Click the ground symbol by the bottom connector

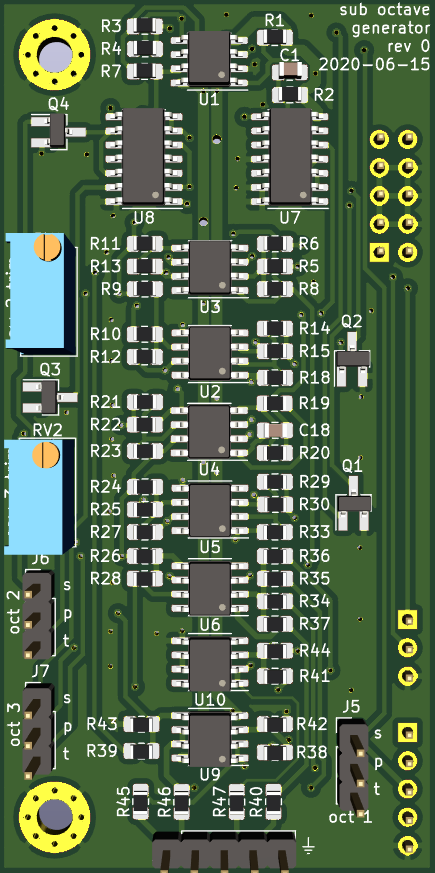coord(307,845)
